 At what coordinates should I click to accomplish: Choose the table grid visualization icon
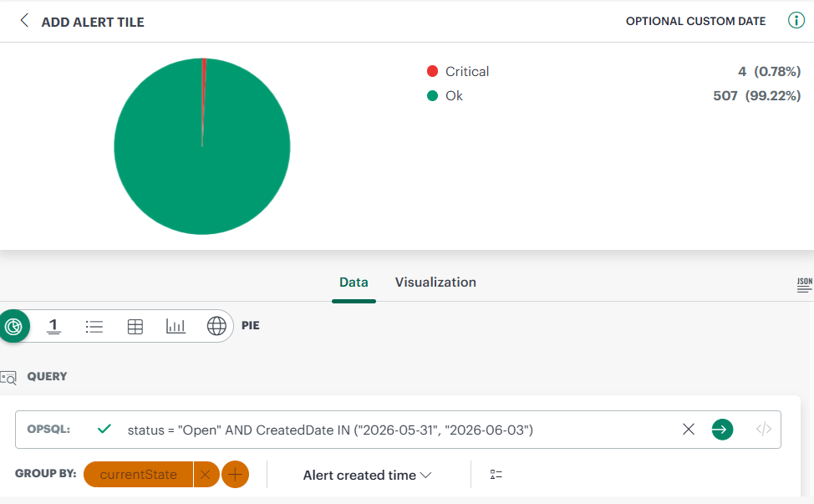[x=135, y=327]
